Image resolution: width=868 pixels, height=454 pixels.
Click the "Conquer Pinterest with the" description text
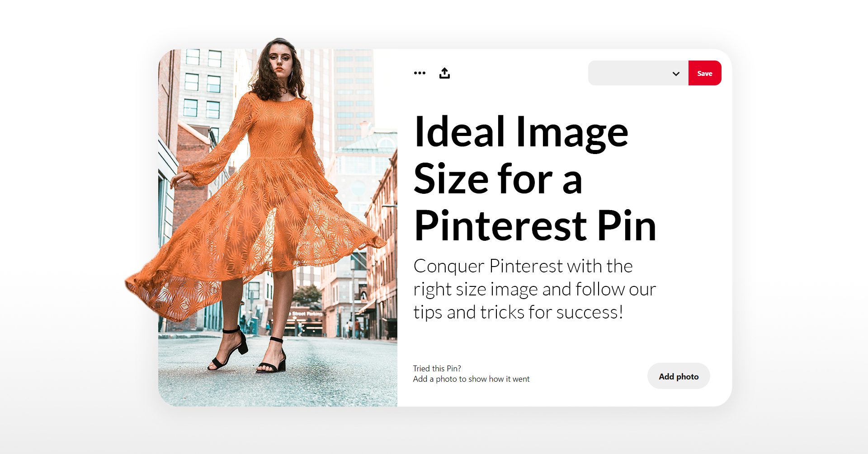[523, 266]
